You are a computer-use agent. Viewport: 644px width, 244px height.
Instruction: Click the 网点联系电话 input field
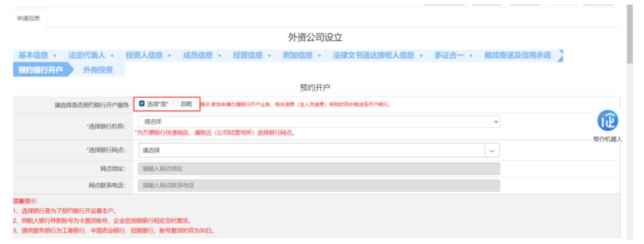[x=319, y=186]
